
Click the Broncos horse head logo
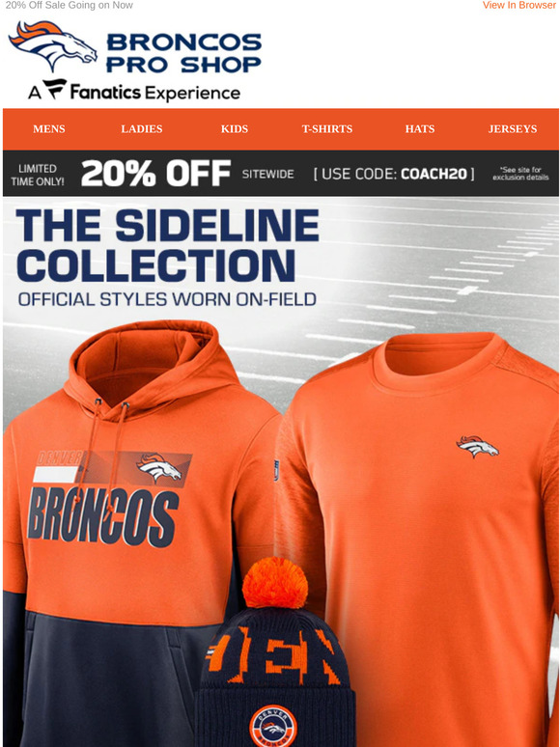click(52, 44)
